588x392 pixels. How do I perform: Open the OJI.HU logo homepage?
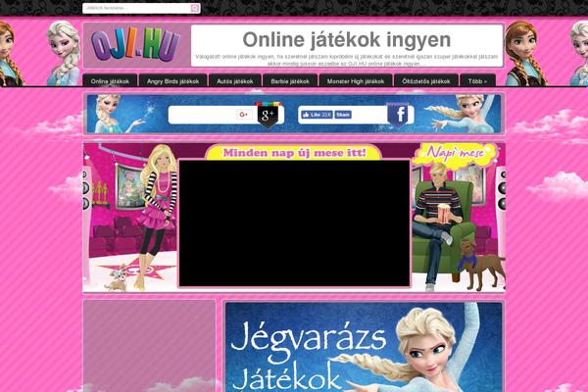point(137,46)
